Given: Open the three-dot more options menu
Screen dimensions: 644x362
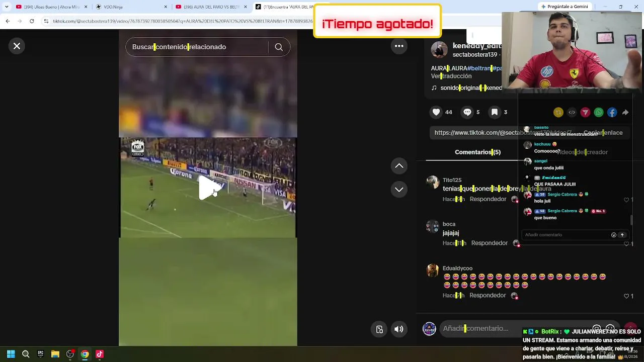Looking at the screenshot, I should click(399, 46).
